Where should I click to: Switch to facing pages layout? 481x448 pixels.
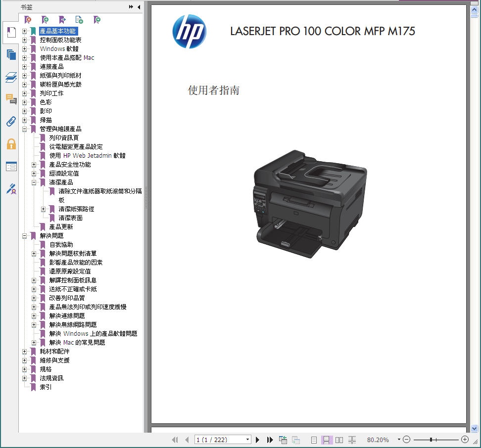click(339, 440)
